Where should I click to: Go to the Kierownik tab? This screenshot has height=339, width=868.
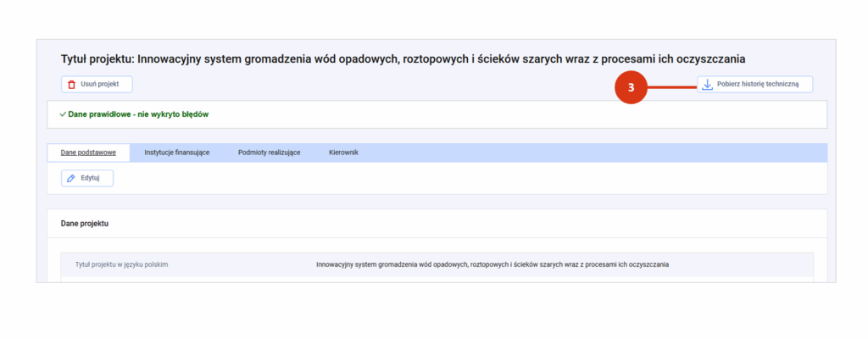pyautogui.click(x=344, y=153)
